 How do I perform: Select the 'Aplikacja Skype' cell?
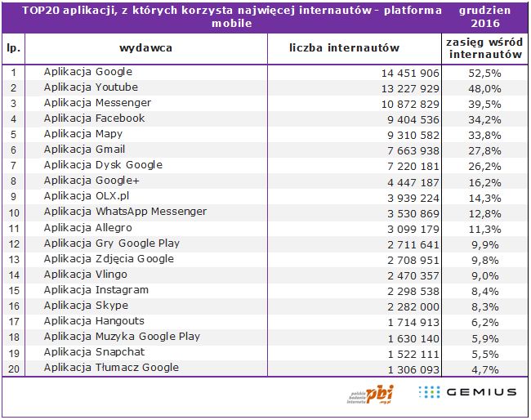click(x=86, y=306)
